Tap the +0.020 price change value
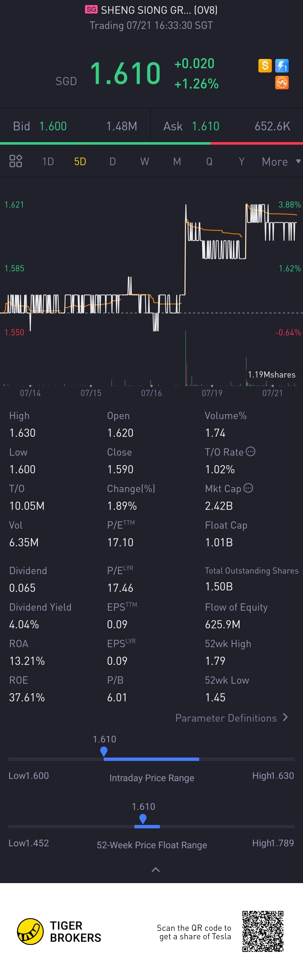Image resolution: width=303 pixels, height=980 pixels. [x=194, y=63]
